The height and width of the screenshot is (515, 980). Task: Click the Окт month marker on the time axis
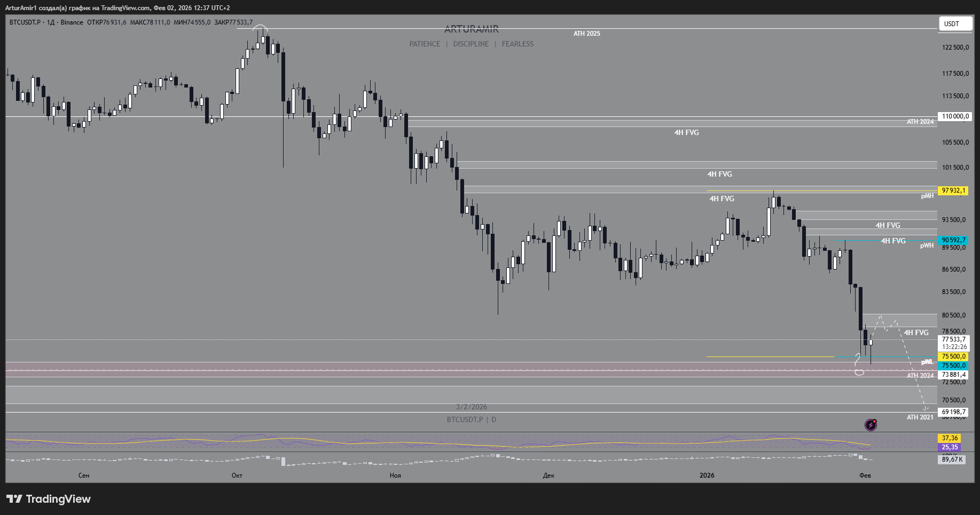237,476
